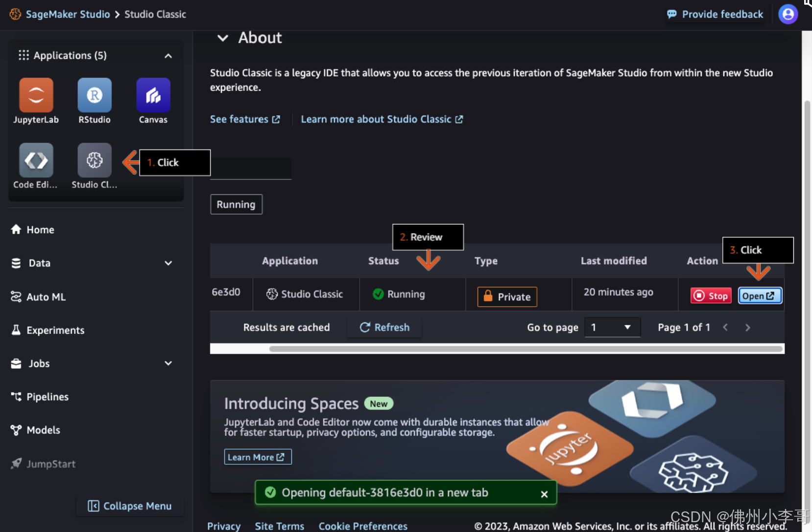Click the Last modified column header
Image resolution: width=812 pixels, height=532 pixels.
click(x=614, y=261)
